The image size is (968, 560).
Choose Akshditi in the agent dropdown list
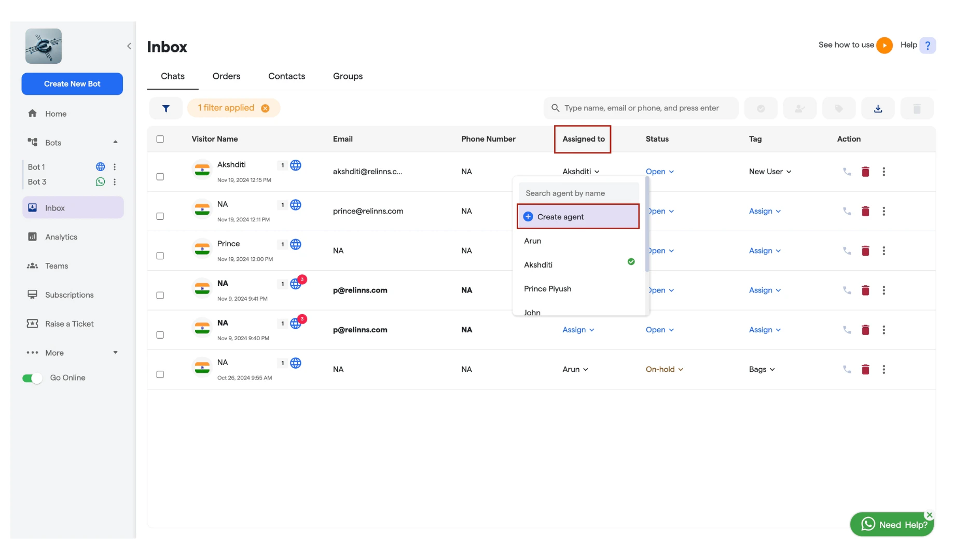[x=578, y=265]
